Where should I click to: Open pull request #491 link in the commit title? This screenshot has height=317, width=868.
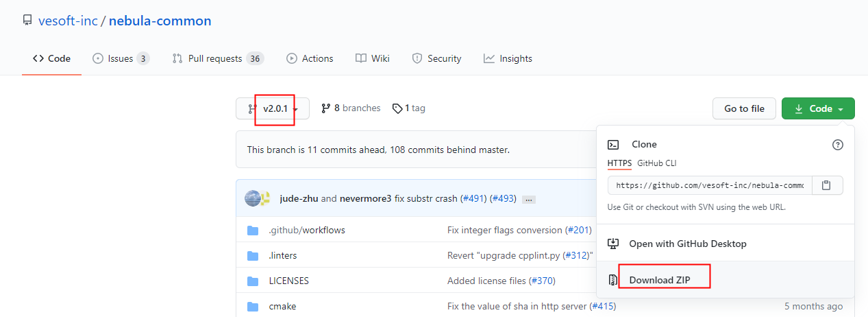[474, 198]
